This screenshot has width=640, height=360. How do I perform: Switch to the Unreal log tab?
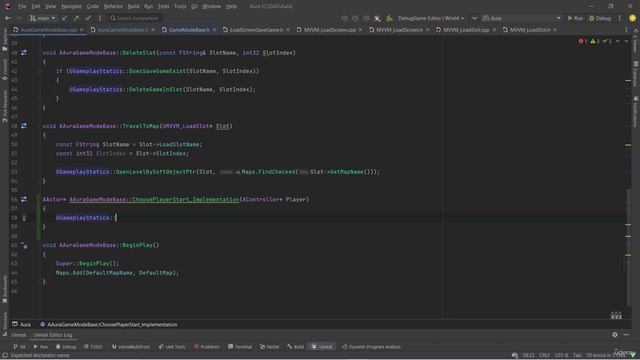click(18, 335)
